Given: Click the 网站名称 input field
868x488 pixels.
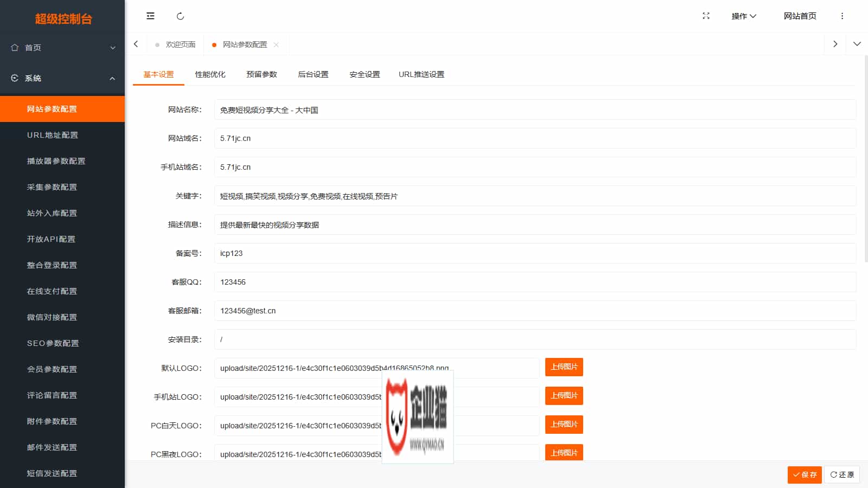Looking at the screenshot, I should 535,110.
